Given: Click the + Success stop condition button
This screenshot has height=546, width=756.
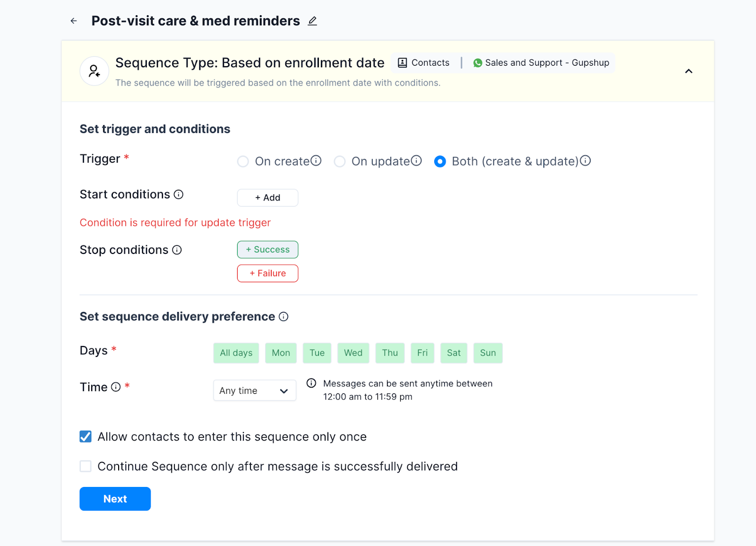Looking at the screenshot, I should pyautogui.click(x=267, y=250).
